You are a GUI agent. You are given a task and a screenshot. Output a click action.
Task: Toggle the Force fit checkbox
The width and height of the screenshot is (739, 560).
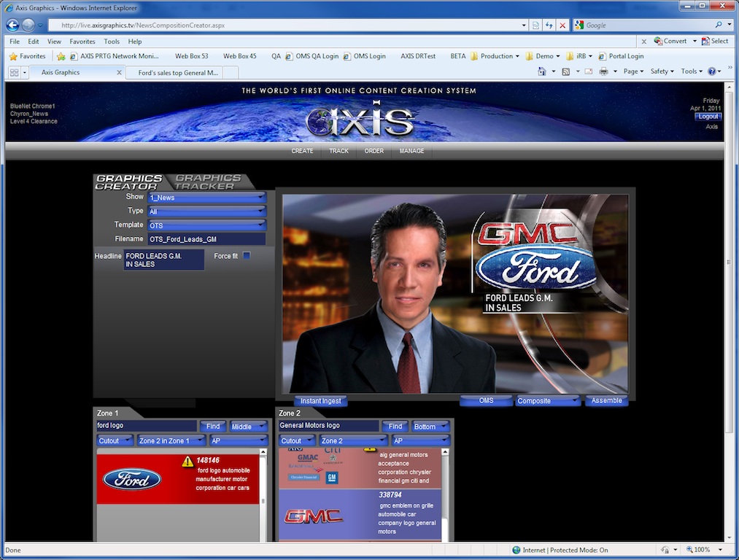click(x=247, y=256)
